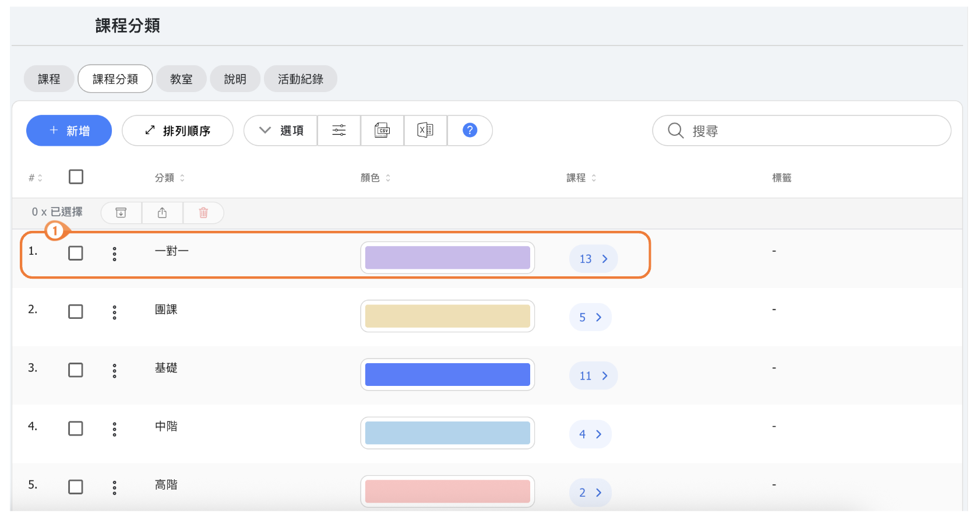This screenshot has width=980, height=520.
Task: Check the box for 基礎 category
Action: point(76,370)
